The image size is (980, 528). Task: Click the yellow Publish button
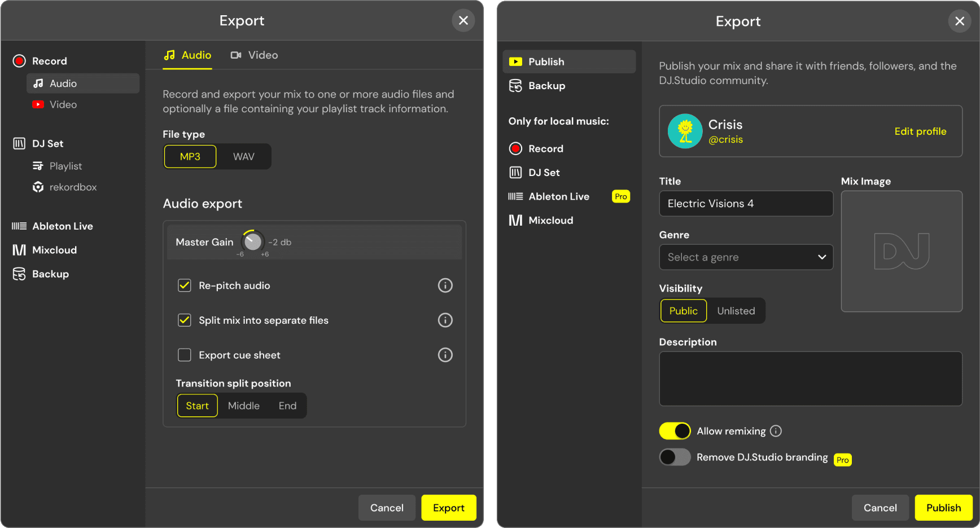pyautogui.click(x=943, y=508)
